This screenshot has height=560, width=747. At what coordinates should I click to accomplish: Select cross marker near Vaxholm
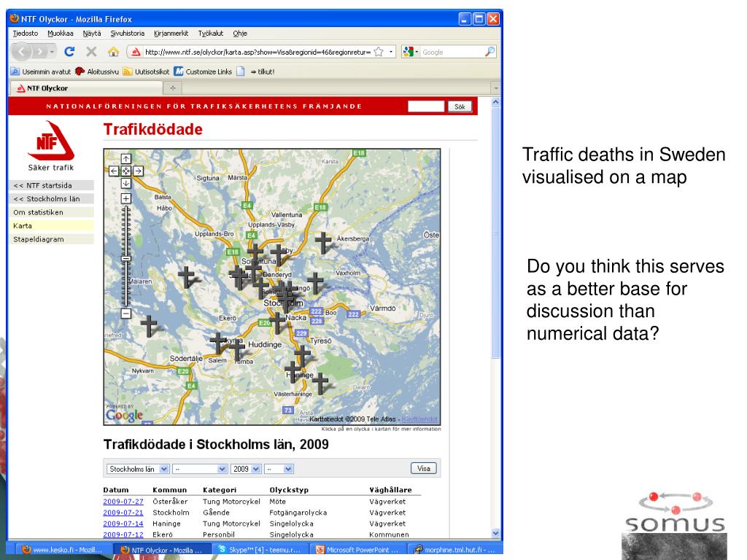tap(315, 283)
